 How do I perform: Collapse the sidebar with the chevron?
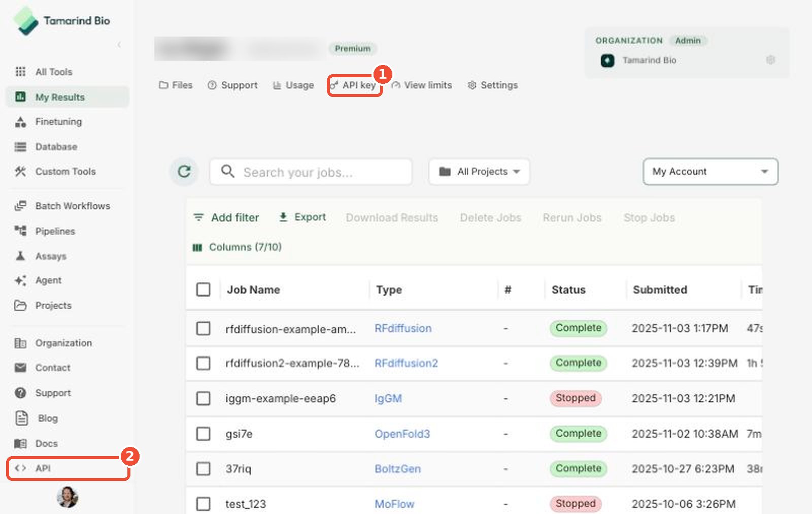click(119, 45)
